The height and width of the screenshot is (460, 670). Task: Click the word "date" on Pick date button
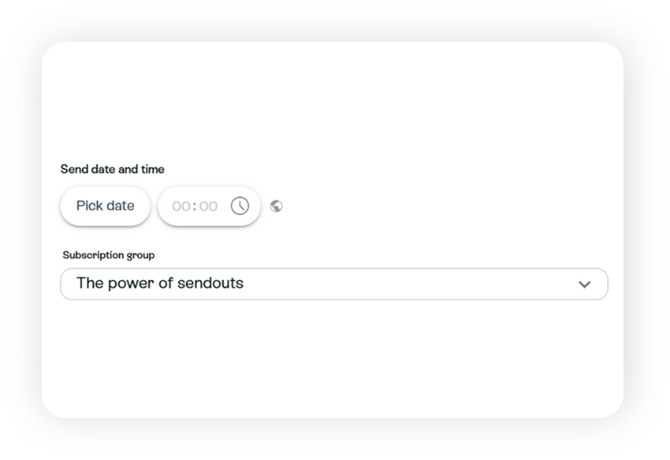coord(120,206)
